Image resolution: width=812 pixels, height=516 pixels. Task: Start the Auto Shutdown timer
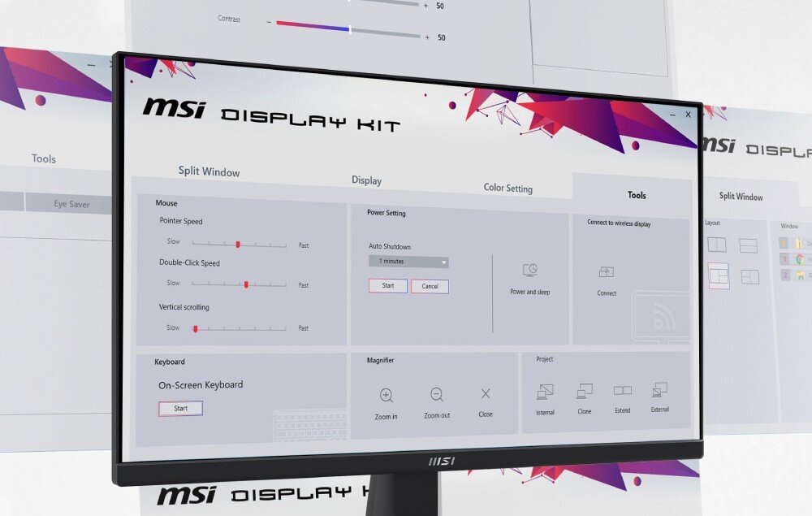coord(387,285)
